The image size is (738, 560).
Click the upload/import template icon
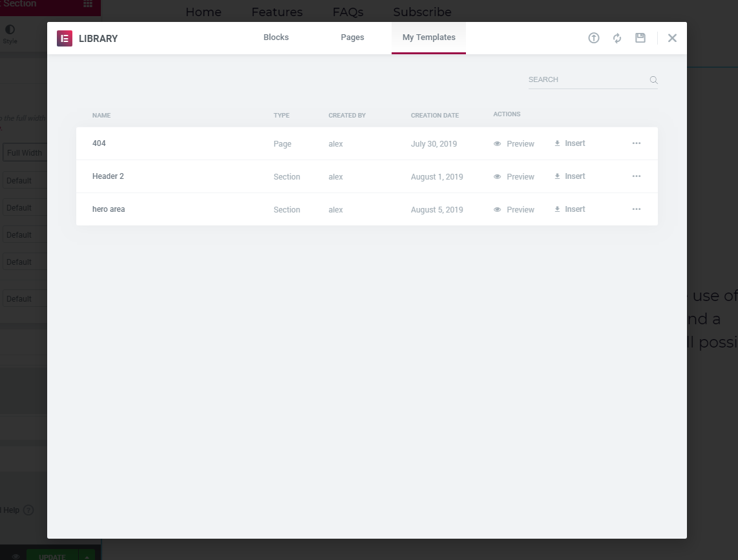593,38
